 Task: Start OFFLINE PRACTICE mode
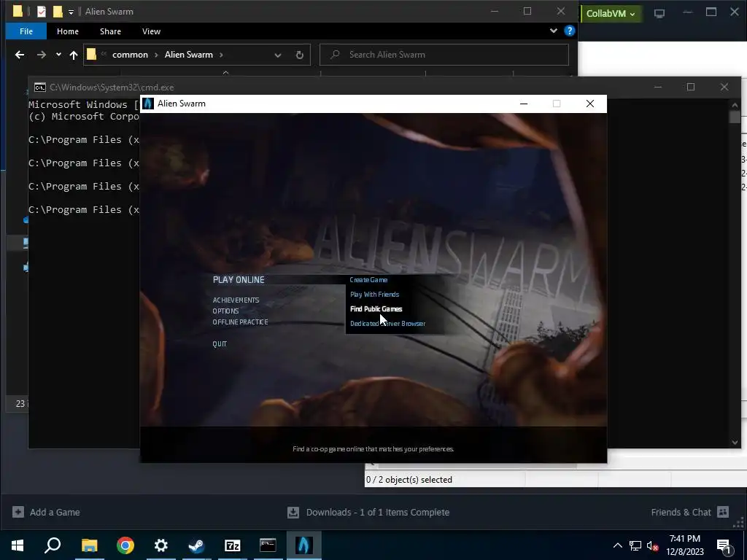240,322
